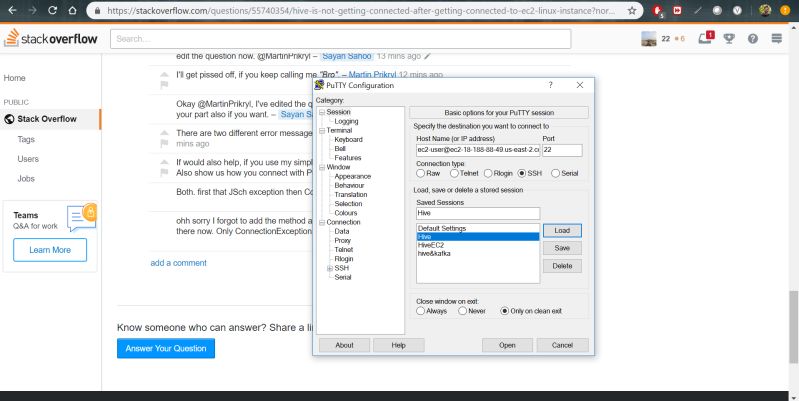Upvote the "I'll get pissed off" comment
799x401 pixels.
point(164,74)
